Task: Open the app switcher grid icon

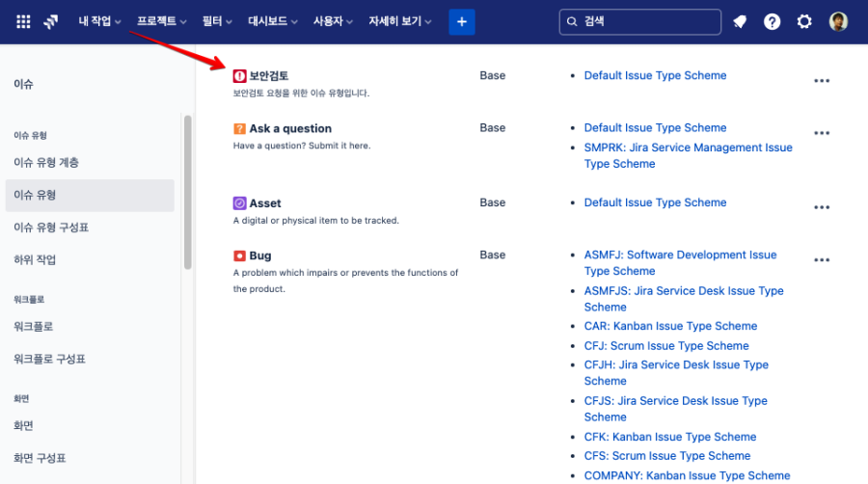Action: point(23,21)
